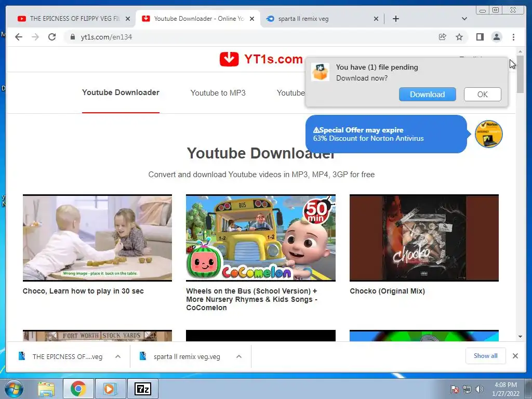Open Norton Antivirus discount offer bubble
The height and width of the screenshot is (399, 532).
click(386, 134)
